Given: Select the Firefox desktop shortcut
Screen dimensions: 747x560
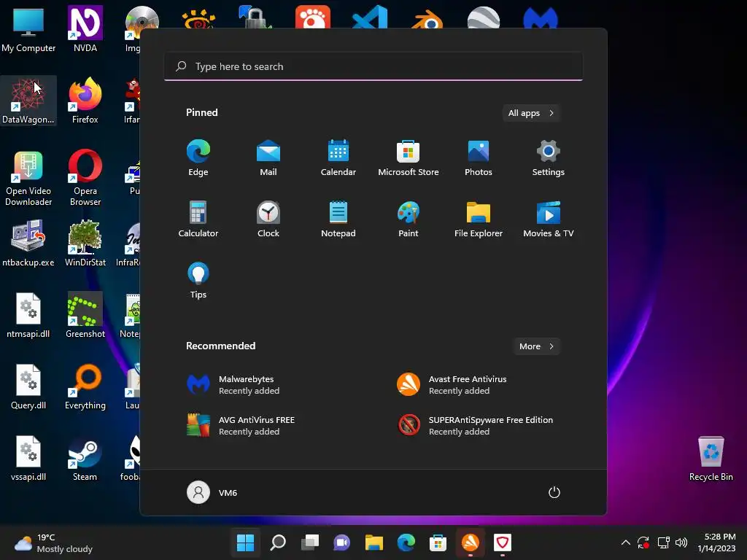Looking at the screenshot, I should click(85, 101).
